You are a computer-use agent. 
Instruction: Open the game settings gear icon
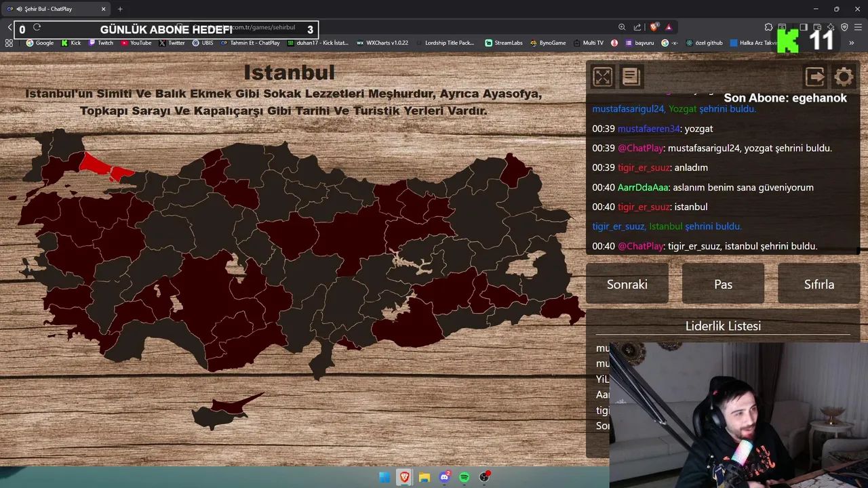pyautogui.click(x=844, y=77)
